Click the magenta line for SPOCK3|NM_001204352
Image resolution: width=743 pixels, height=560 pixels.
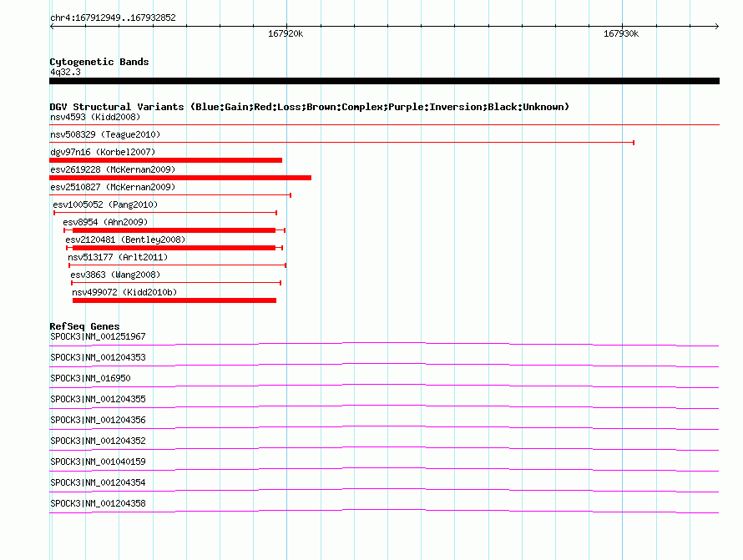click(x=384, y=448)
